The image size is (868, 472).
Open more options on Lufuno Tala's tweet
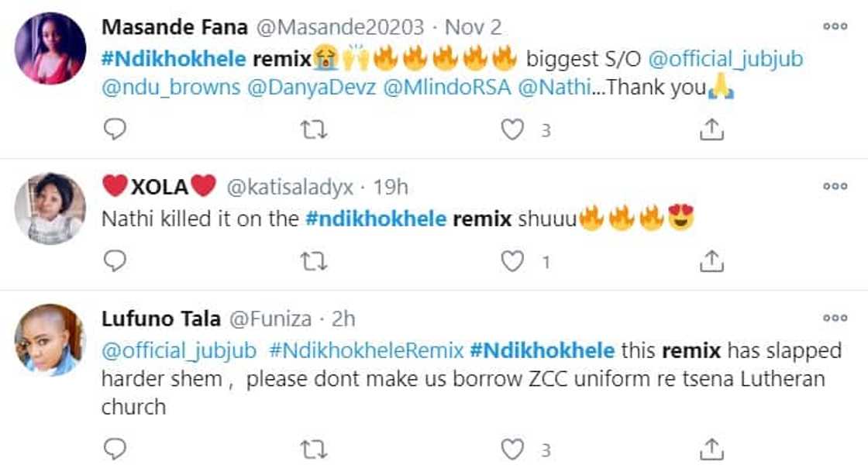tap(835, 318)
